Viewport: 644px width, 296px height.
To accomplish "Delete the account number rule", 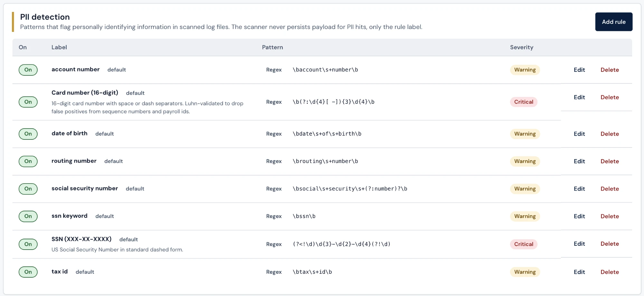I will pos(610,70).
